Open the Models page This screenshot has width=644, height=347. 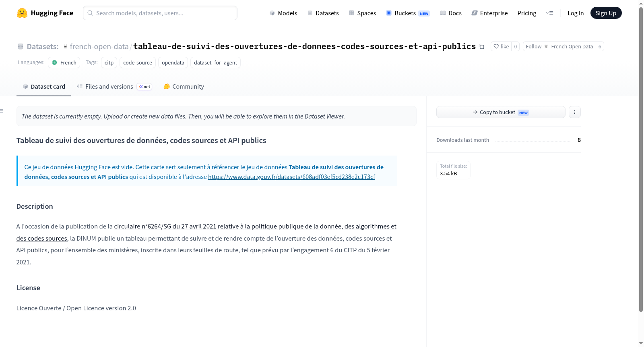(283, 13)
